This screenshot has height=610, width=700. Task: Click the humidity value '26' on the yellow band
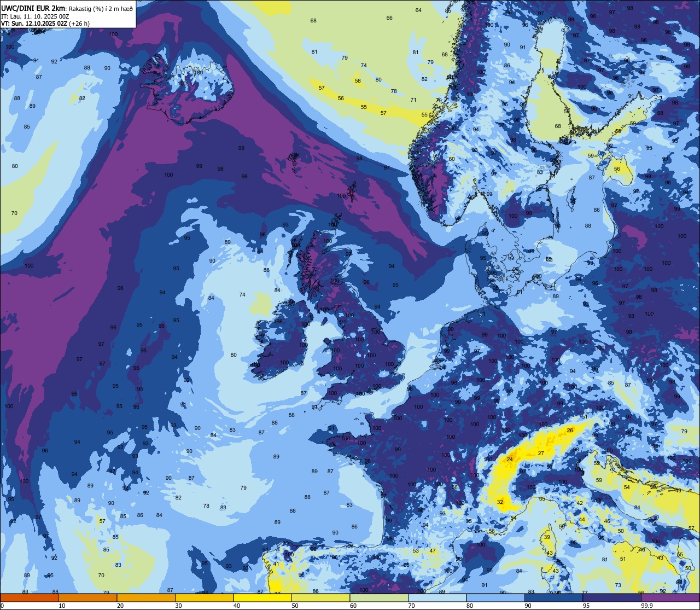(x=570, y=431)
